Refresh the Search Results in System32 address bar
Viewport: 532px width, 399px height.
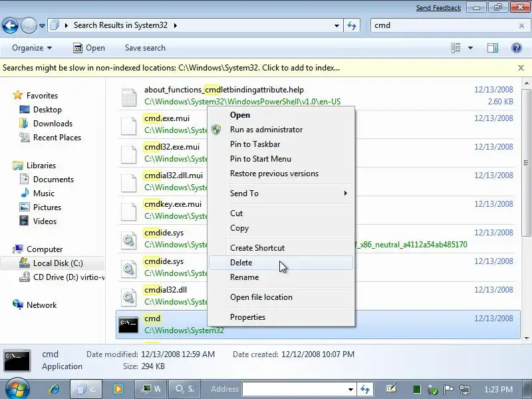(352, 25)
